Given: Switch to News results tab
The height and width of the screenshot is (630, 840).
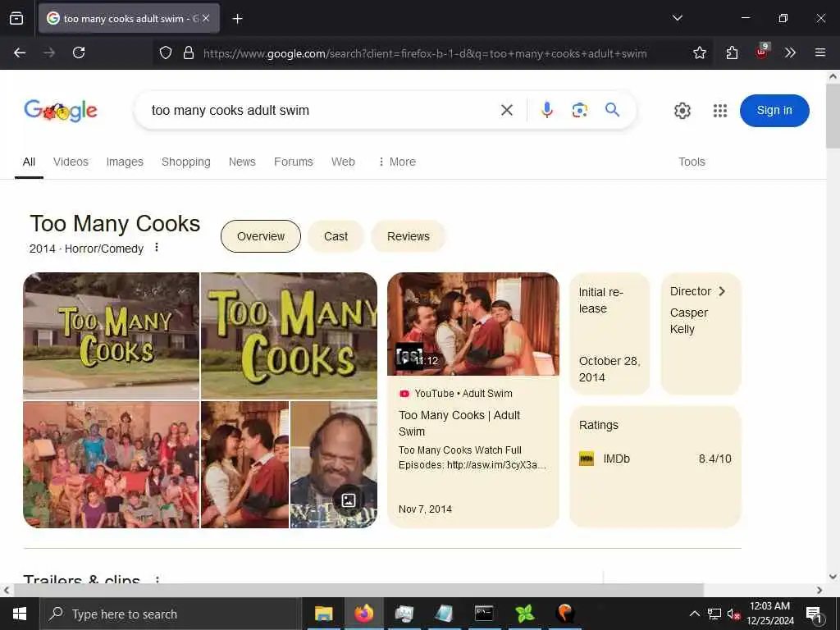Looking at the screenshot, I should [242, 162].
